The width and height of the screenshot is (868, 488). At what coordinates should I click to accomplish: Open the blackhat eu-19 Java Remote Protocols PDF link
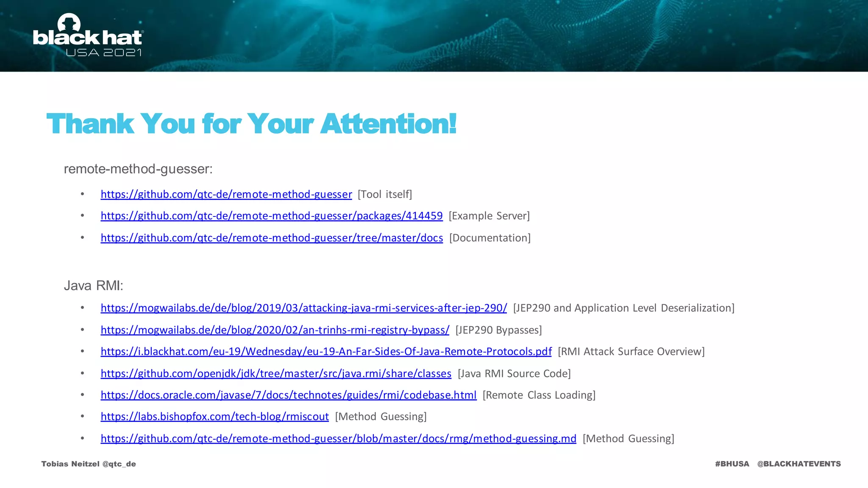tap(326, 352)
